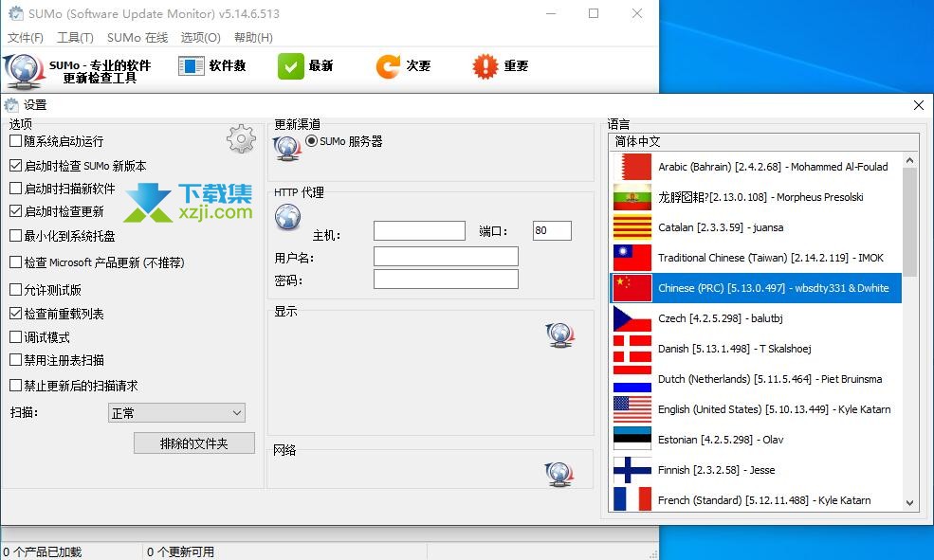Image resolution: width=934 pixels, height=560 pixels.
Task: Select Estonian [4.2.5.298] - Olav text
Action: (721, 440)
